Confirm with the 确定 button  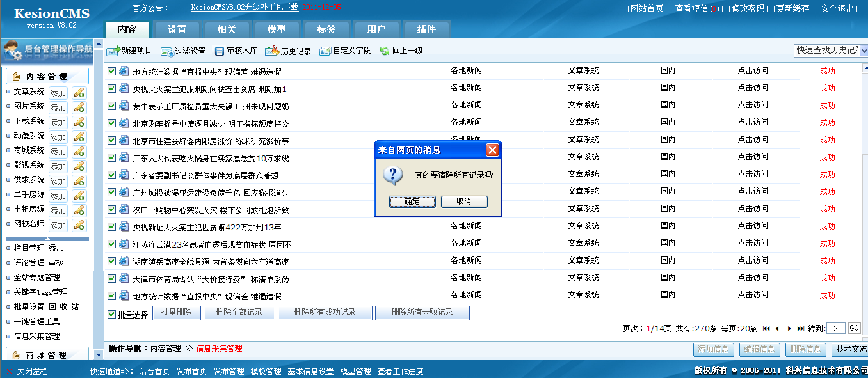click(x=412, y=201)
